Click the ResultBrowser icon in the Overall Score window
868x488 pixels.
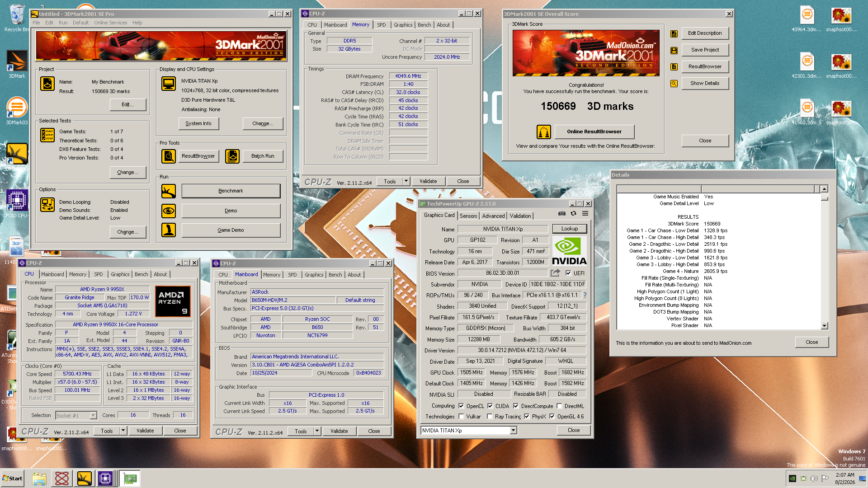pyautogui.click(x=674, y=67)
